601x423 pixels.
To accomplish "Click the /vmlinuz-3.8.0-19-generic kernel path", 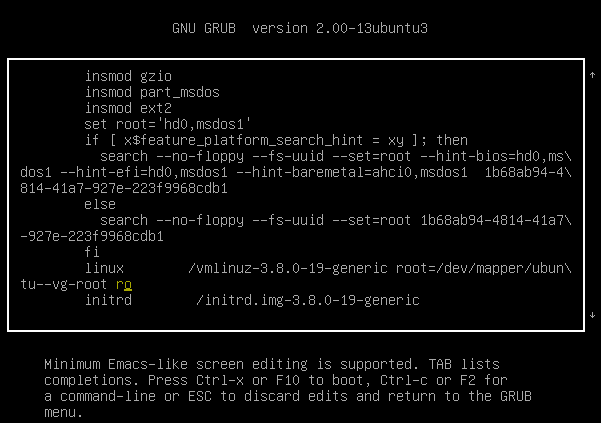I will (x=288, y=268).
